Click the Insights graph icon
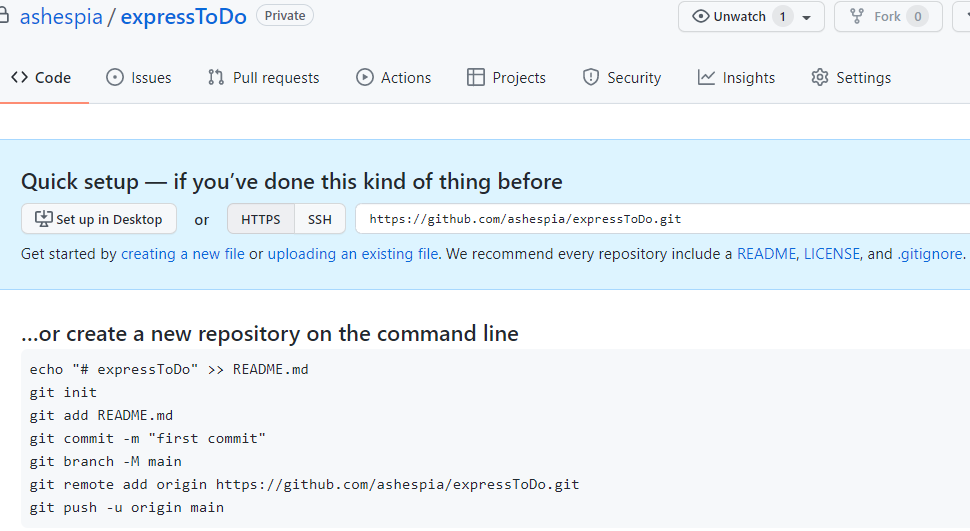The width and height of the screenshot is (970, 531). (706, 77)
